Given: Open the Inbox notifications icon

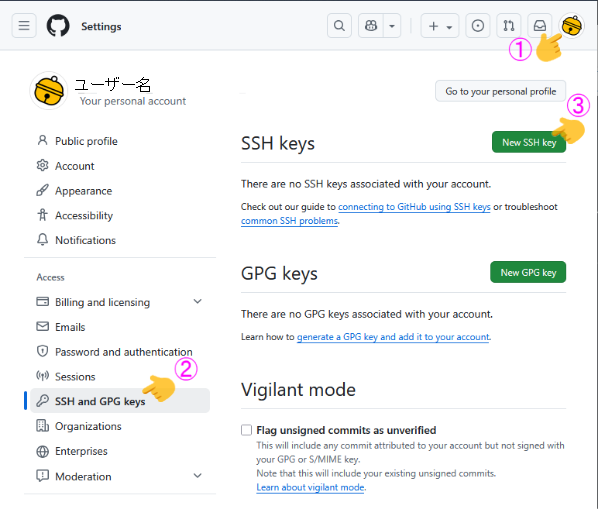Looking at the screenshot, I should (540, 26).
